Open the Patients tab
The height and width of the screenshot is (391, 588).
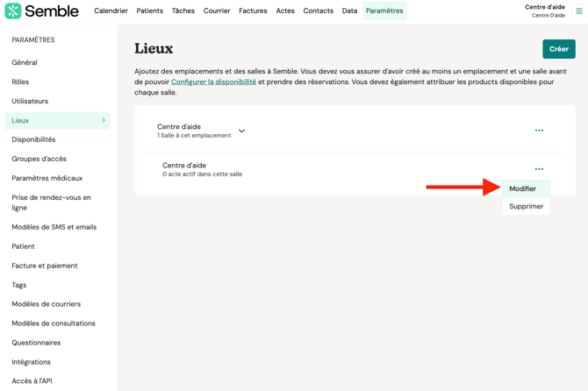click(149, 11)
